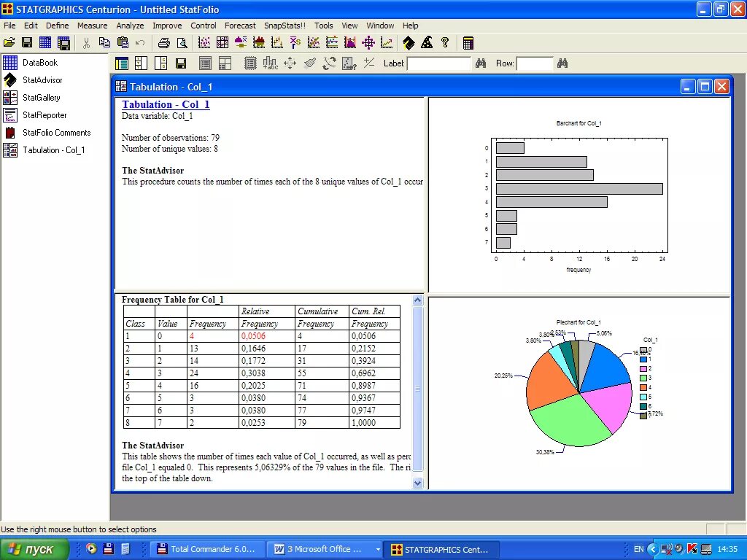Click inside the Row input field
This screenshot has width=747, height=560.
pos(535,63)
